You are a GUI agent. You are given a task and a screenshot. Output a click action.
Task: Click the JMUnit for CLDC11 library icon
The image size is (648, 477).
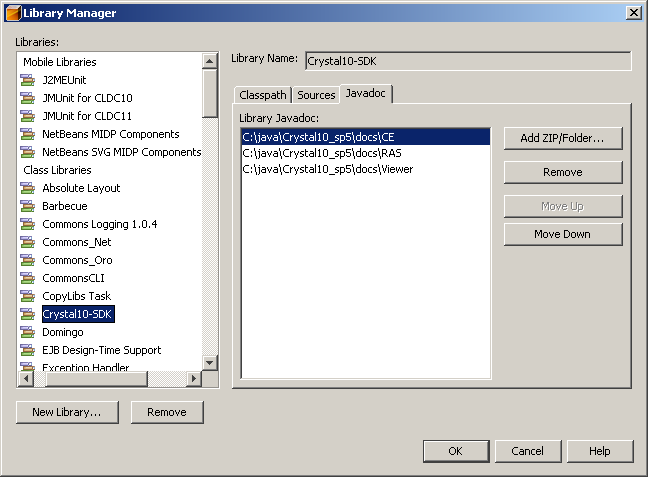coord(28,116)
